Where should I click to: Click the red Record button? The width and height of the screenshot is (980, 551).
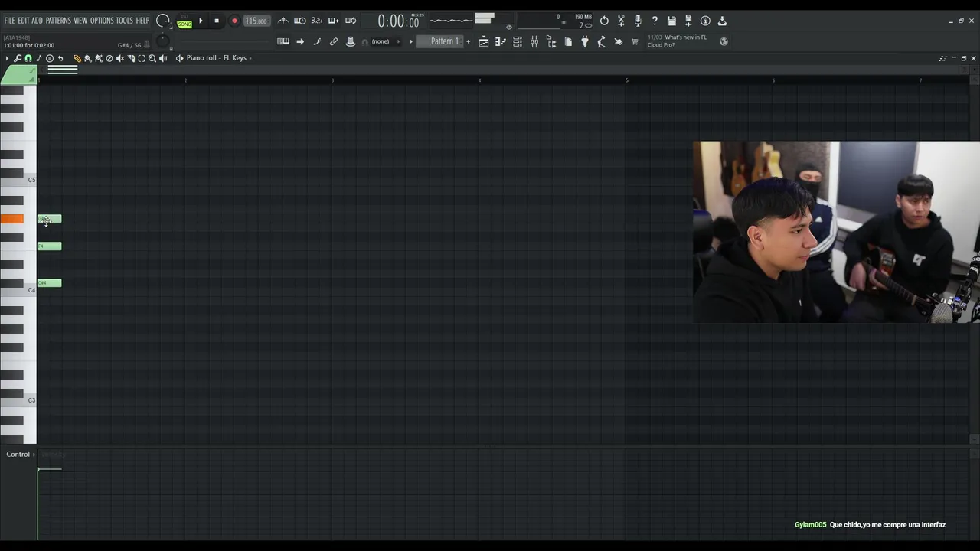point(234,21)
